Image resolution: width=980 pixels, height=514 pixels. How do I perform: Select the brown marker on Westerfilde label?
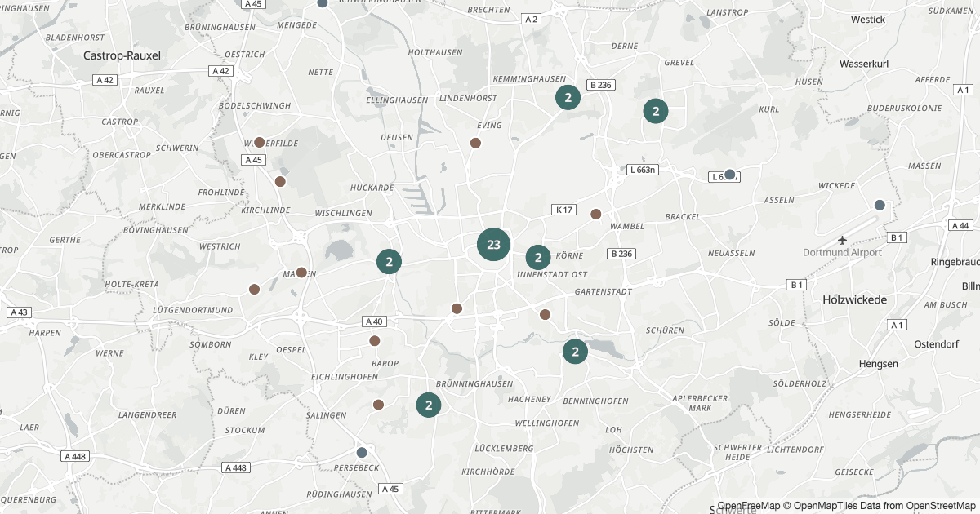[x=260, y=142]
